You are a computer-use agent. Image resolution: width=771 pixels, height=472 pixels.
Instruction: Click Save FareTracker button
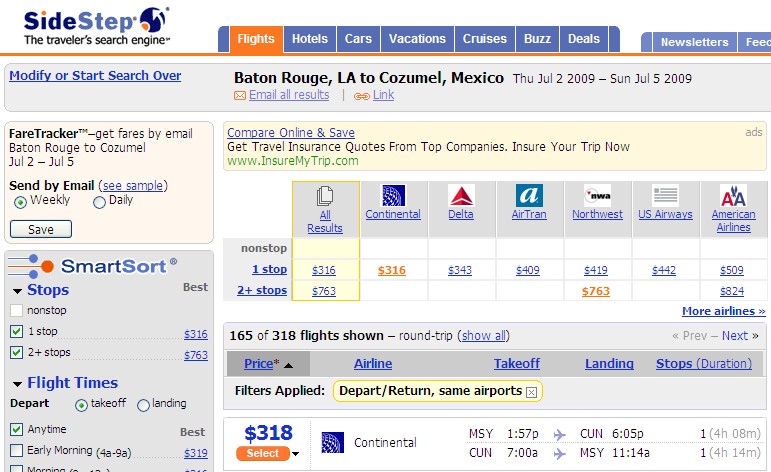[x=41, y=230]
